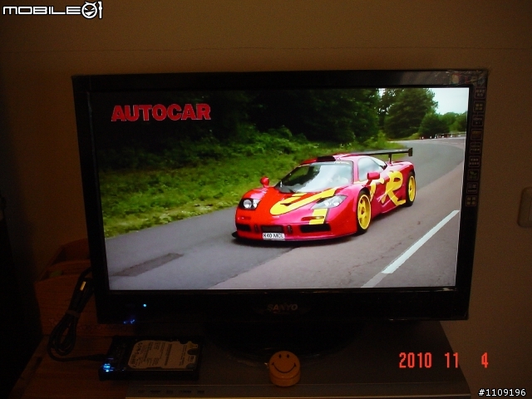Image resolution: width=532 pixels, height=399 pixels.
Task: Click the red AUTOCAR logo on the video
Action: (160, 113)
